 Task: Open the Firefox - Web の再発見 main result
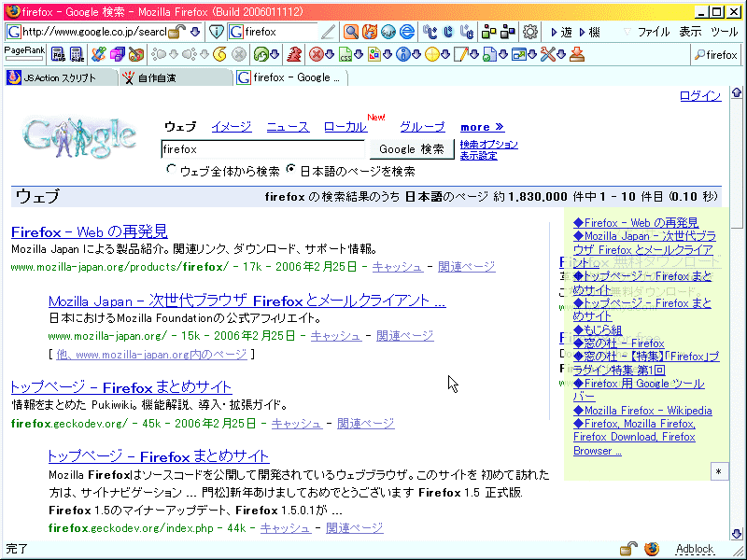[x=89, y=232]
